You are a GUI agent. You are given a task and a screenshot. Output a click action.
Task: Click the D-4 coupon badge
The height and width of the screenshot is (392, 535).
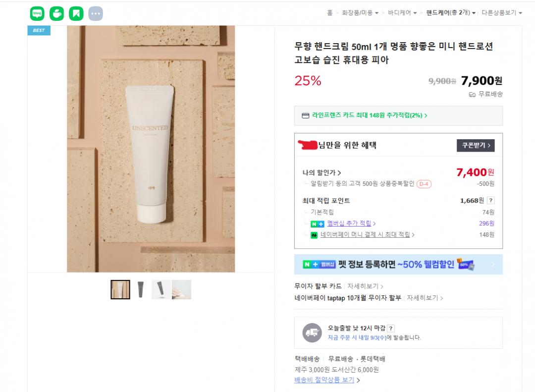[424, 184]
